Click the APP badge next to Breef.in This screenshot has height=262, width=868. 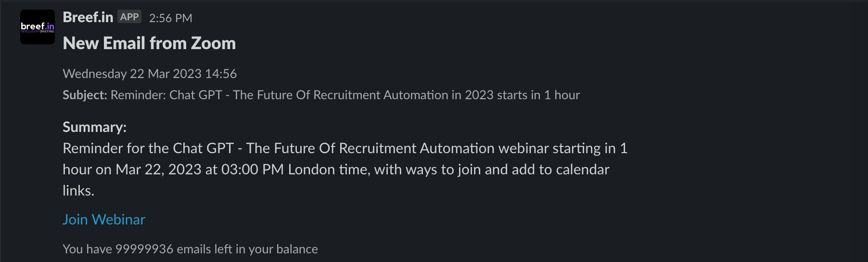point(129,17)
